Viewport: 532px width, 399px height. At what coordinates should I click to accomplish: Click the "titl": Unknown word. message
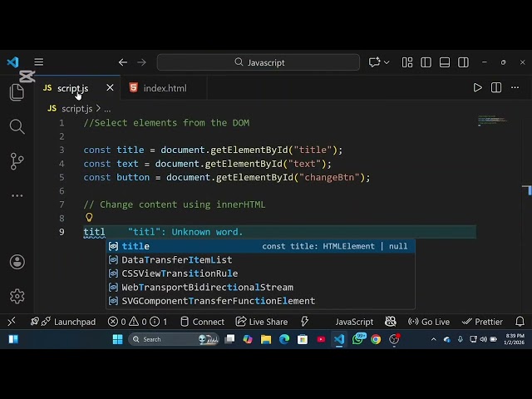click(x=185, y=232)
